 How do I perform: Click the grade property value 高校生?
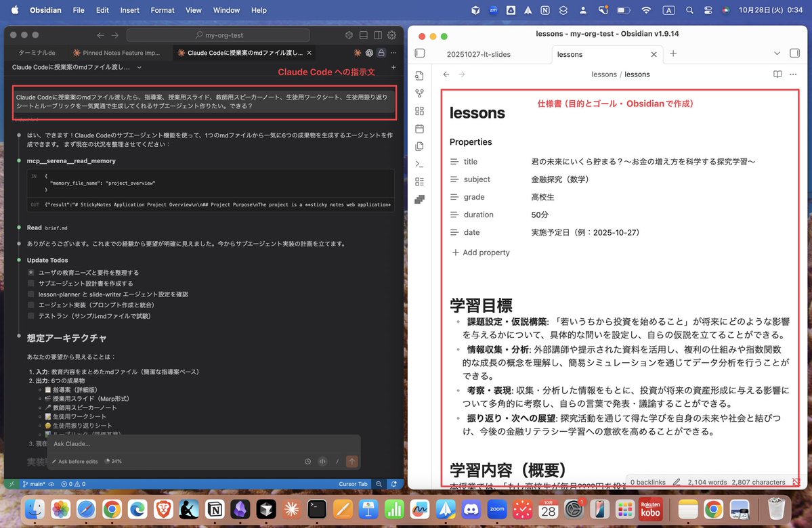click(542, 197)
